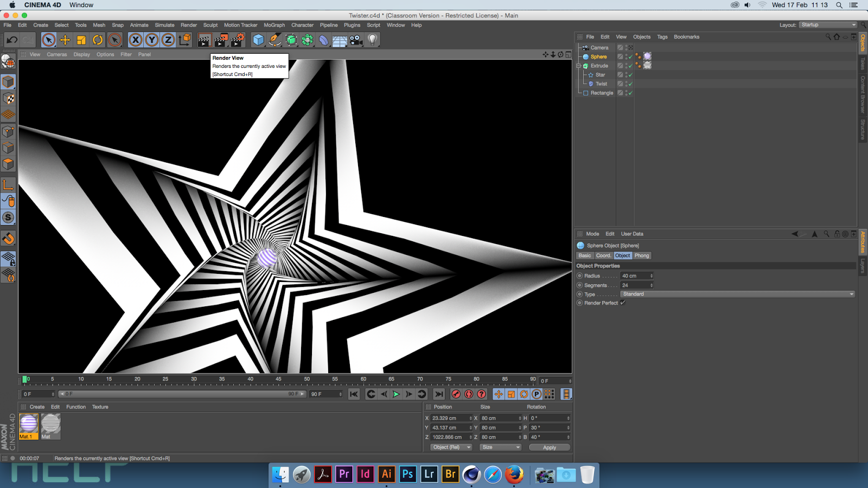Open the Simulate menu
This screenshot has width=868, height=488.
click(x=164, y=25)
